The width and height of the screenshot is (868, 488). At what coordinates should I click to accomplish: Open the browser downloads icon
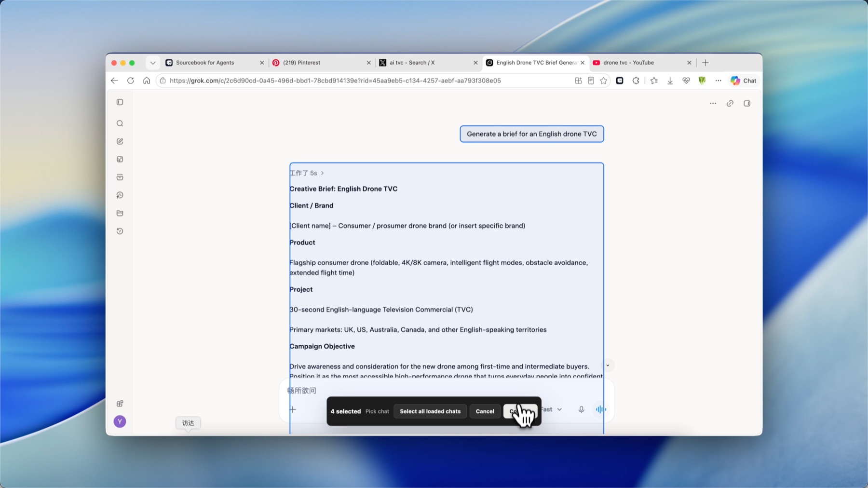[670, 81]
